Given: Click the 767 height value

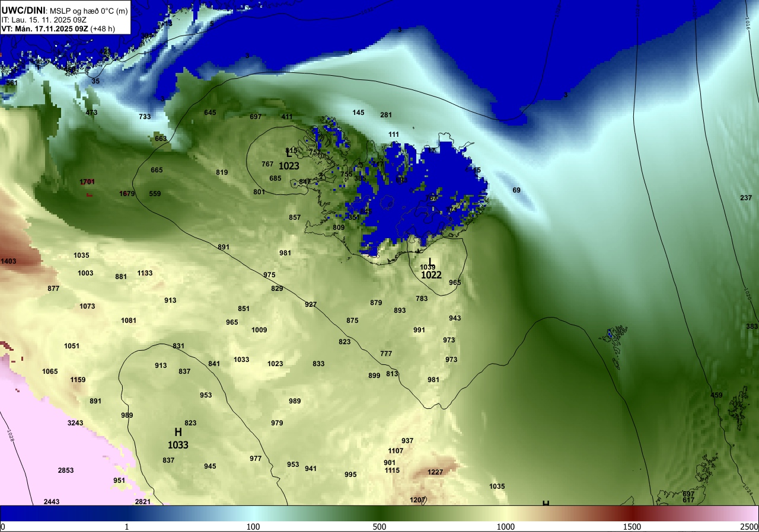Looking at the screenshot, I should click(267, 164).
